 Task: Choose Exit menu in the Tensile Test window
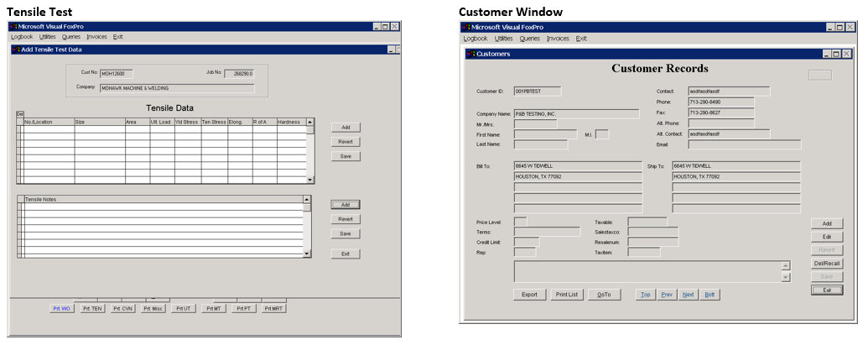[x=118, y=37]
